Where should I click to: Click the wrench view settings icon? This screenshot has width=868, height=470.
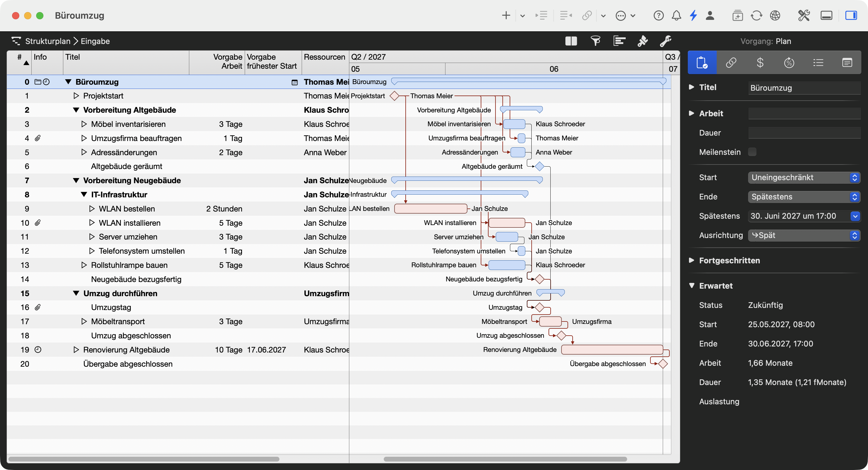tap(665, 41)
